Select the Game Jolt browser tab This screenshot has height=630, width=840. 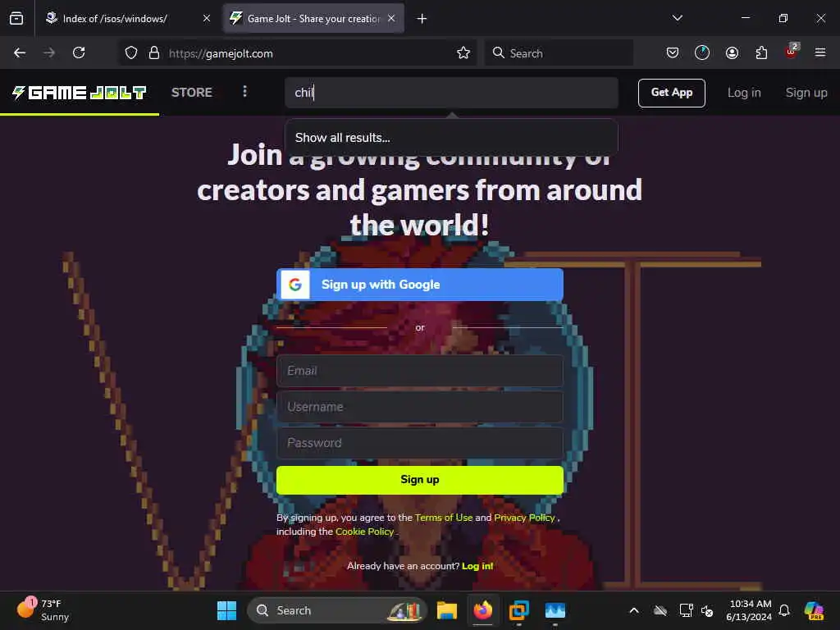(313, 19)
